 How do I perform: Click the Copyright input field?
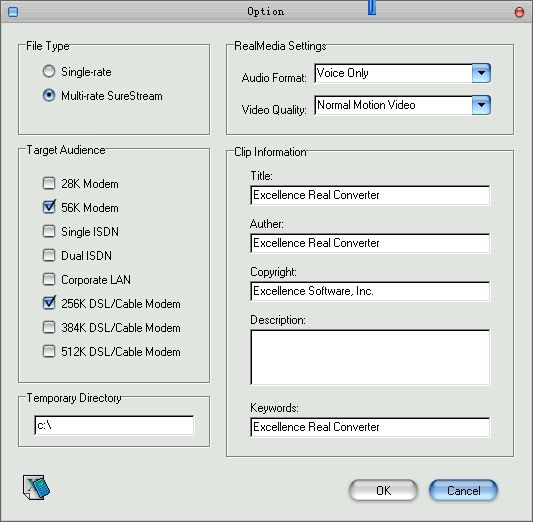[370, 291]
